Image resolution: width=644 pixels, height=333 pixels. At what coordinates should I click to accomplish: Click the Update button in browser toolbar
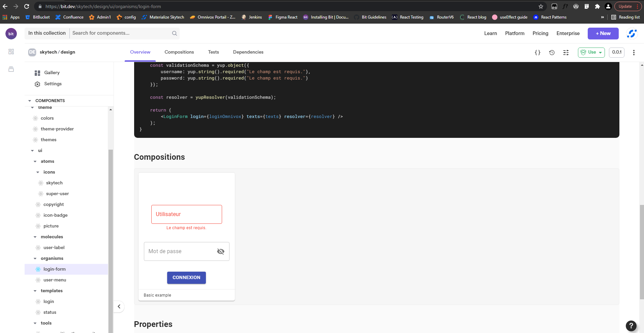pos(626,6)
